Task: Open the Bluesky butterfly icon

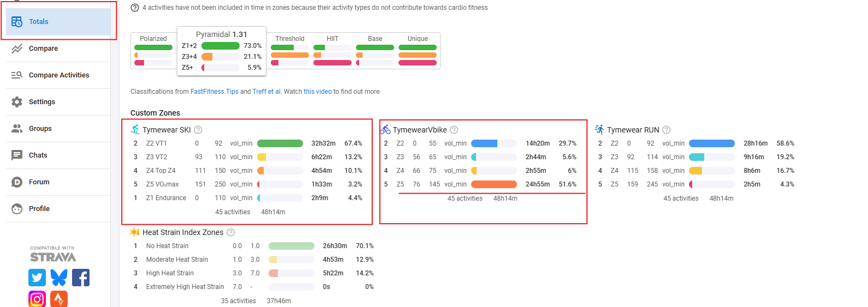Action: [x=59, y=278]
